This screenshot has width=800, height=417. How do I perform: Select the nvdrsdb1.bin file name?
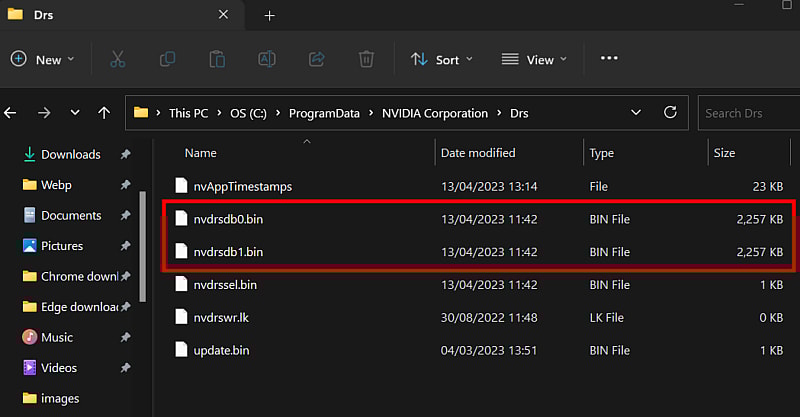pos(228,252)
